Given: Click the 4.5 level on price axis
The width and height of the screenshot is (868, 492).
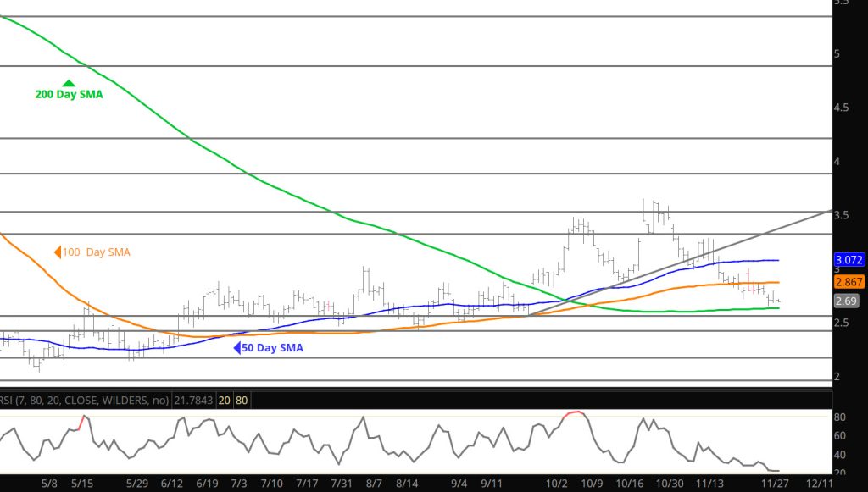Looking at the screenshot, I should [x=842, y=108].
